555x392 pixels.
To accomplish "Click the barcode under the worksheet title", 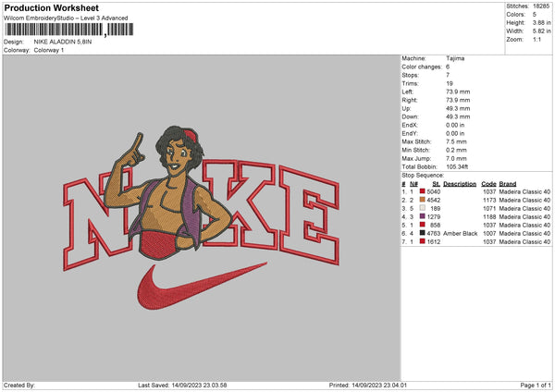I will pyautogui.click(x=69, y=30).
